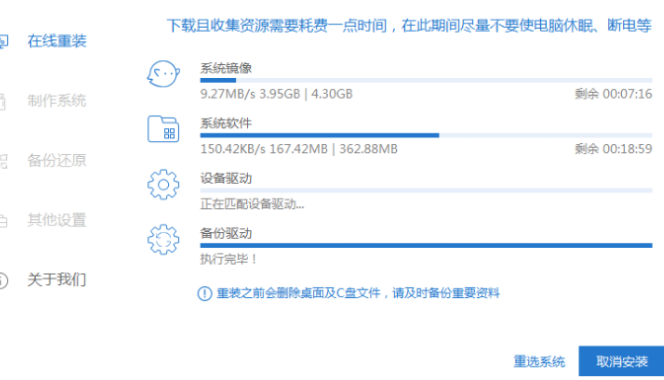Click the 150.42KB/s 167.42MB speed text
Screen dimensions: 664x380
click(299, 149)
